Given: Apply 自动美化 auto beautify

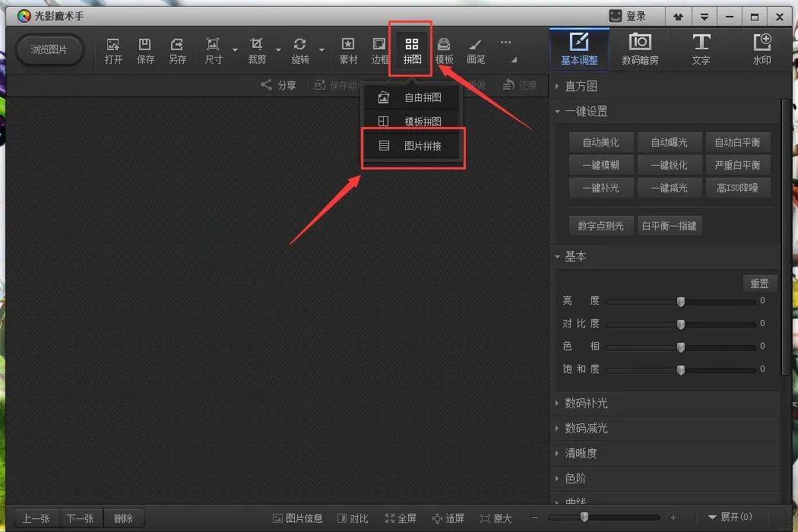Looking at the screenshot, I should (601, 143).
